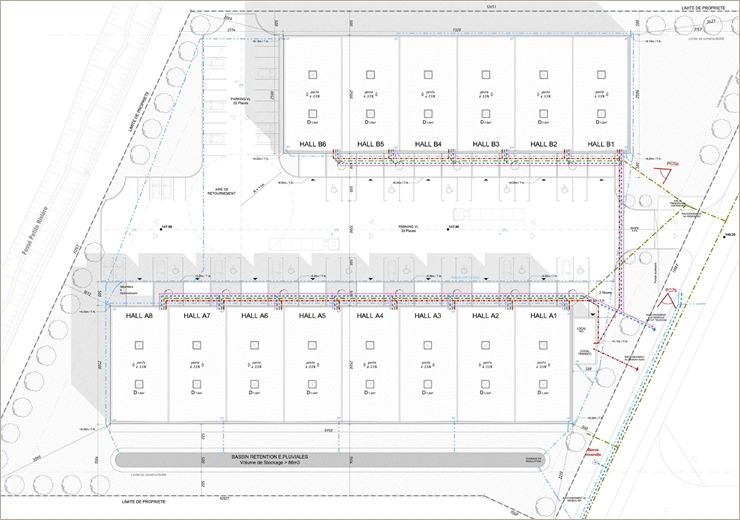740x520 pixels.
Task: Select the HALL B3 label
Action: pos(486,144)
